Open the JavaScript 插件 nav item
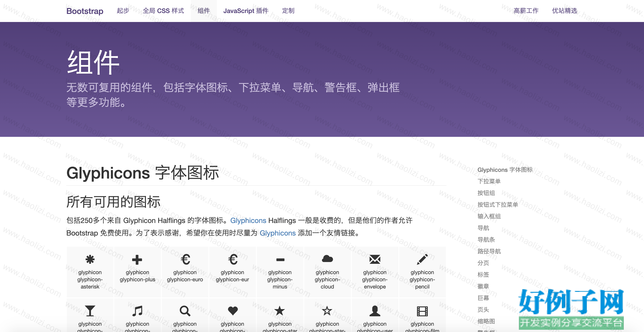 coord(246,11)
